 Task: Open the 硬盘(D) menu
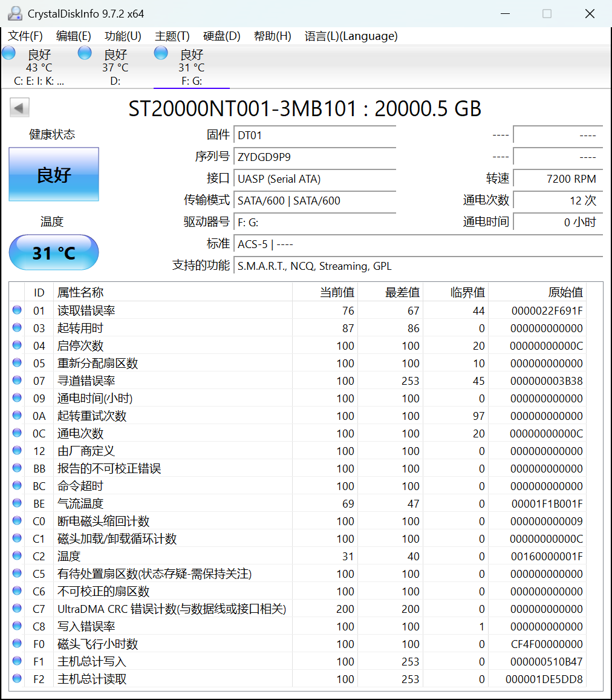[221, 36]
